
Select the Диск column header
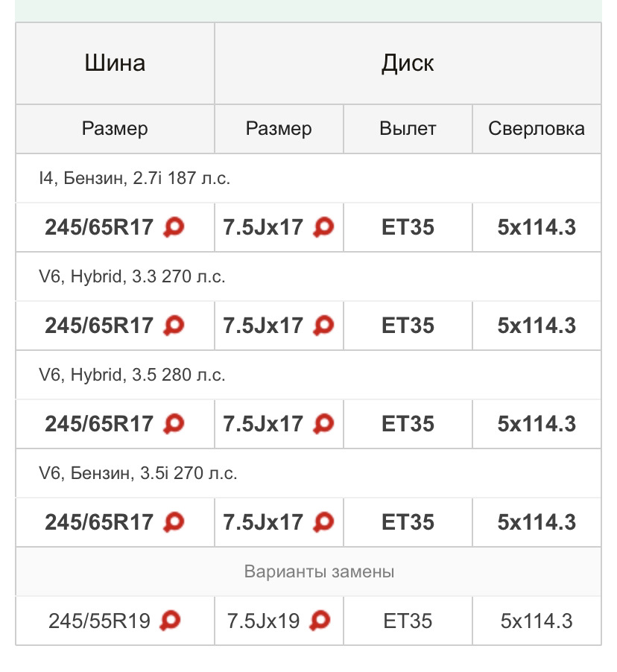(408, 63)
